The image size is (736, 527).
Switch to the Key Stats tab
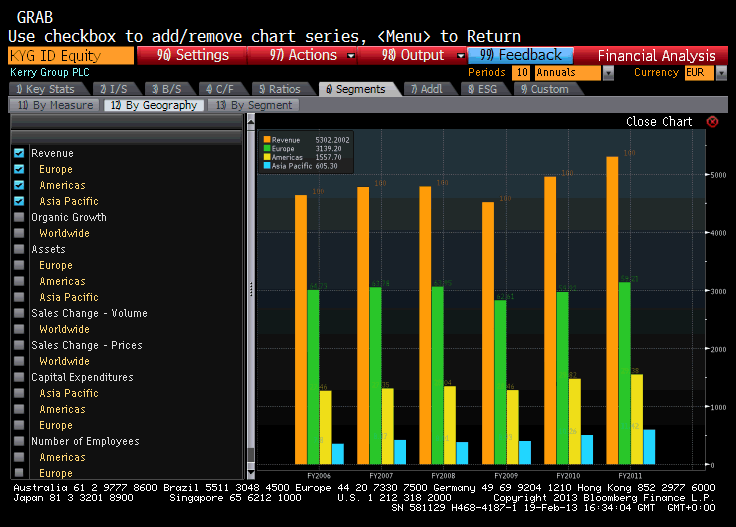(x=47, y=89)
